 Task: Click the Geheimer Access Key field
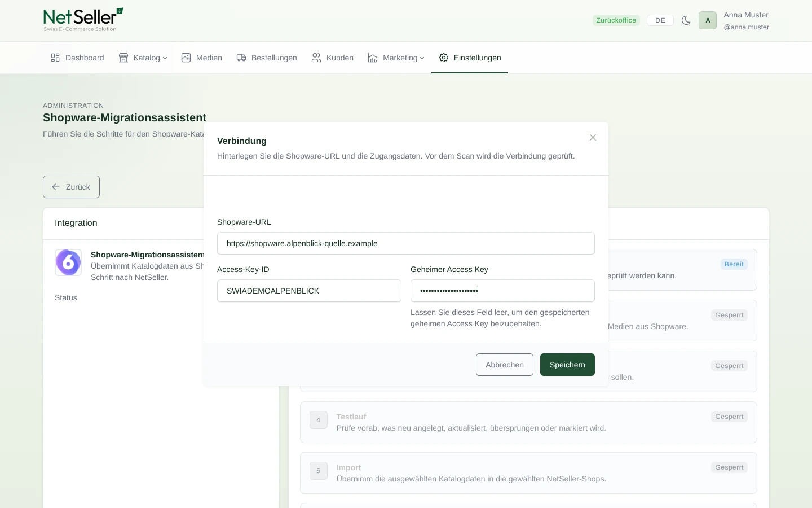click(502, 291)
